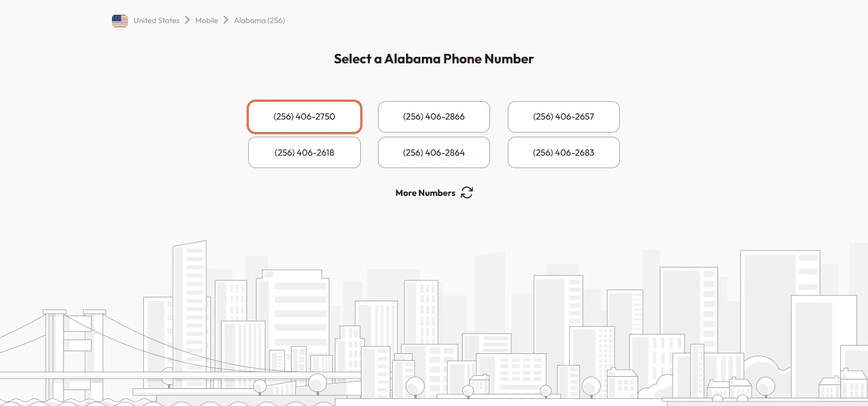Click chevron arrow after Mobile breadcrumb
868x406 pixels.
pyautogui.click(x=226, y=20)
